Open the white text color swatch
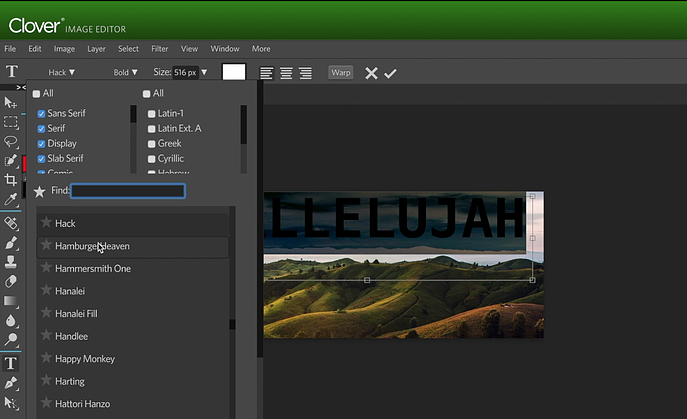The height and width of the screenshot is (419, 687). click(234, 72)
